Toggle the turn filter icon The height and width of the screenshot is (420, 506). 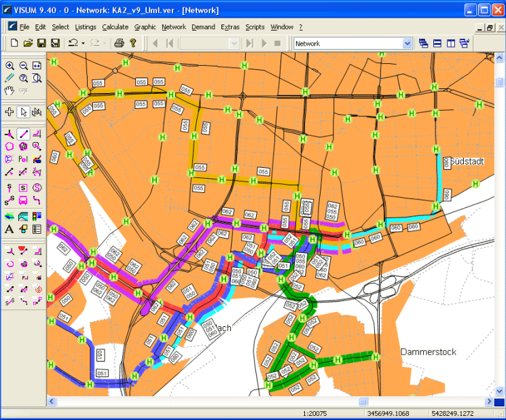pyautogui.click(x=37, y=251)
